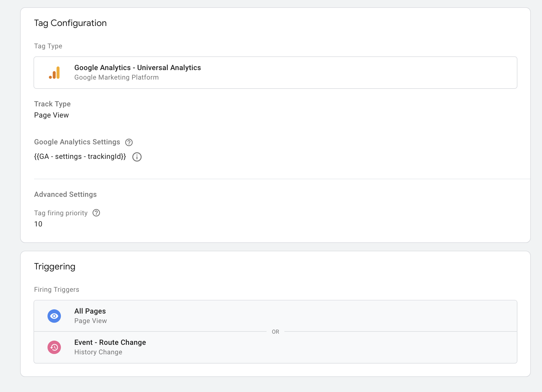542x392 pixels.
Task: Click the History Change subtitle
Action: point(98,352)
